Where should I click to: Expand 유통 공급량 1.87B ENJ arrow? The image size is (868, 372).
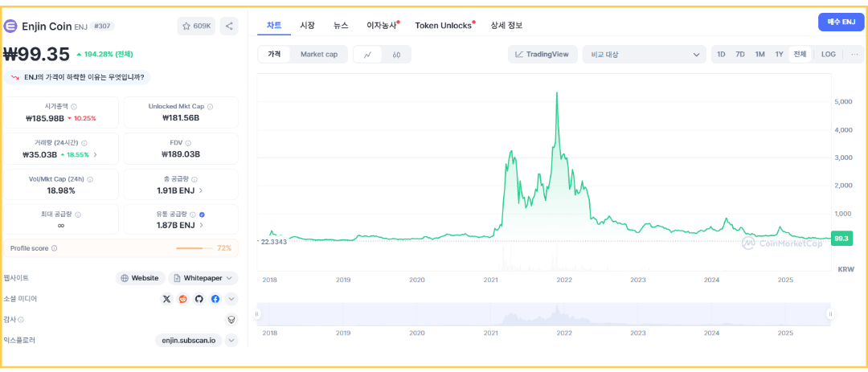(200, 225)
